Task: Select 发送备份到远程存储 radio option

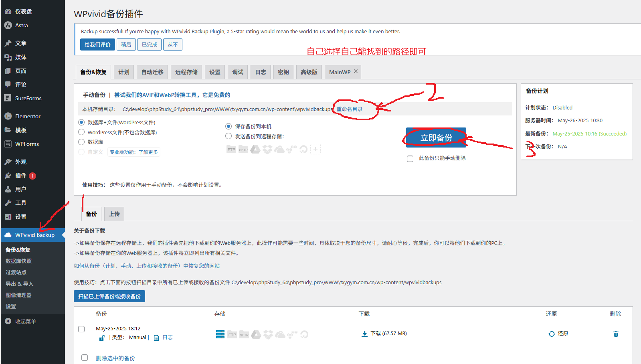Action: pyautogui.click(x=228, y=136)
